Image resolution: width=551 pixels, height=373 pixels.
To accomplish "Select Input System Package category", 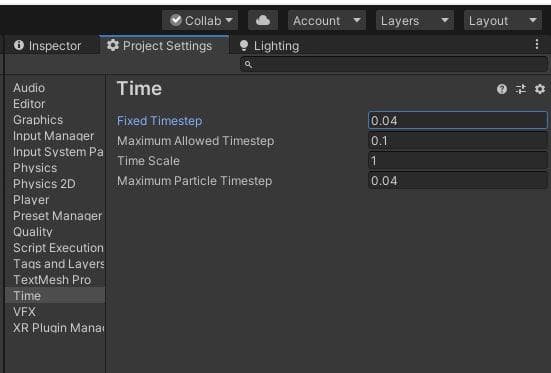I will [x=55, y=152].
